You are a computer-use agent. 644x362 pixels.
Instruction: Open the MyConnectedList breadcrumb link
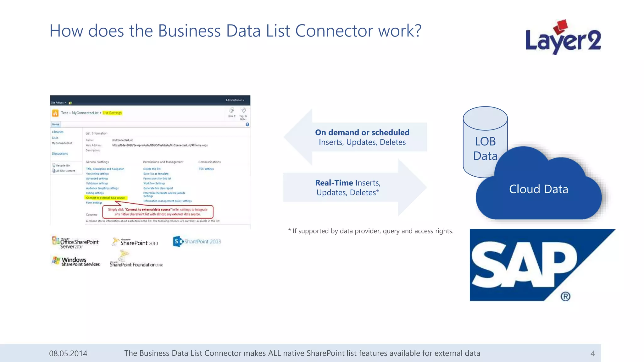click(x=85, y=113)
